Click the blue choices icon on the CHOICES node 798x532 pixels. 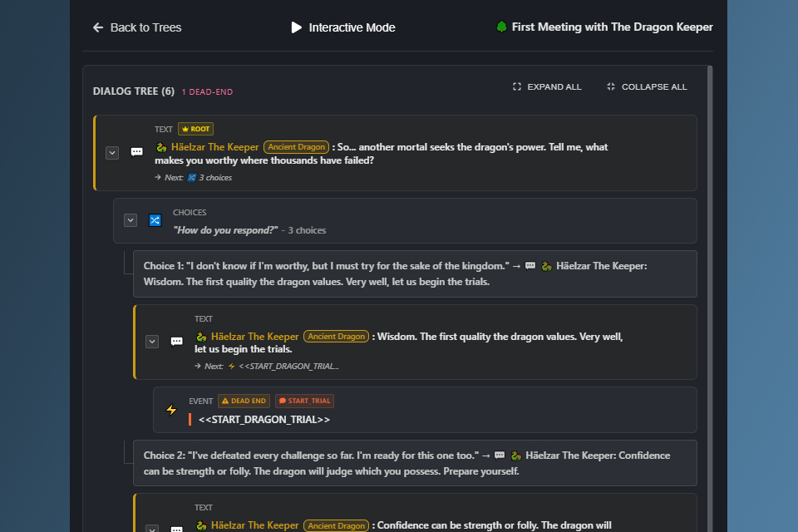click(155, 219)
